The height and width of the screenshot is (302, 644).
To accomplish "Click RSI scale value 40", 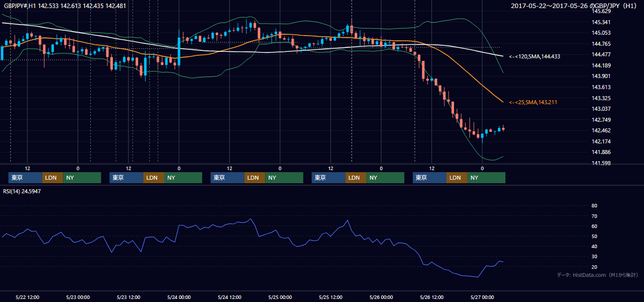I will (594, 246).
